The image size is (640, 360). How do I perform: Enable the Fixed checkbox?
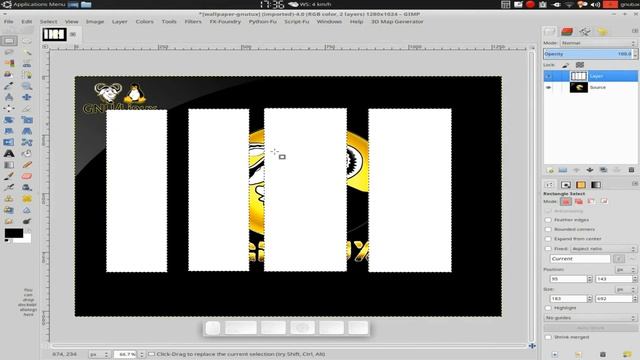click(x=548, y=249)
